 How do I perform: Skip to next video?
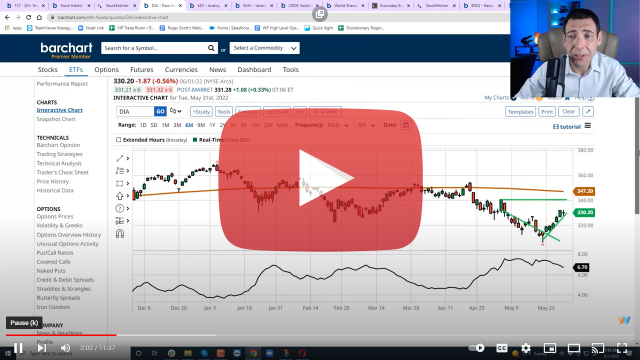pos(42,348)
